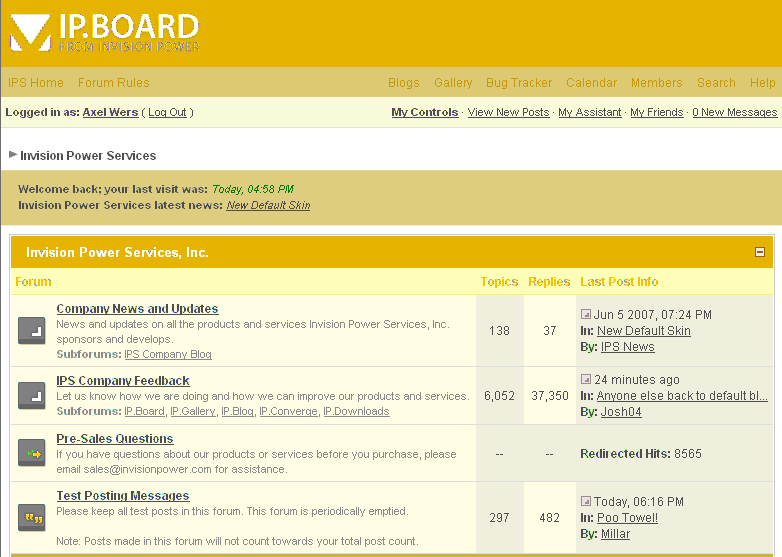Click the Pre-Sales Questions redirect arrow icon
This screenshot has width=782, height=557.
[31, 453]
